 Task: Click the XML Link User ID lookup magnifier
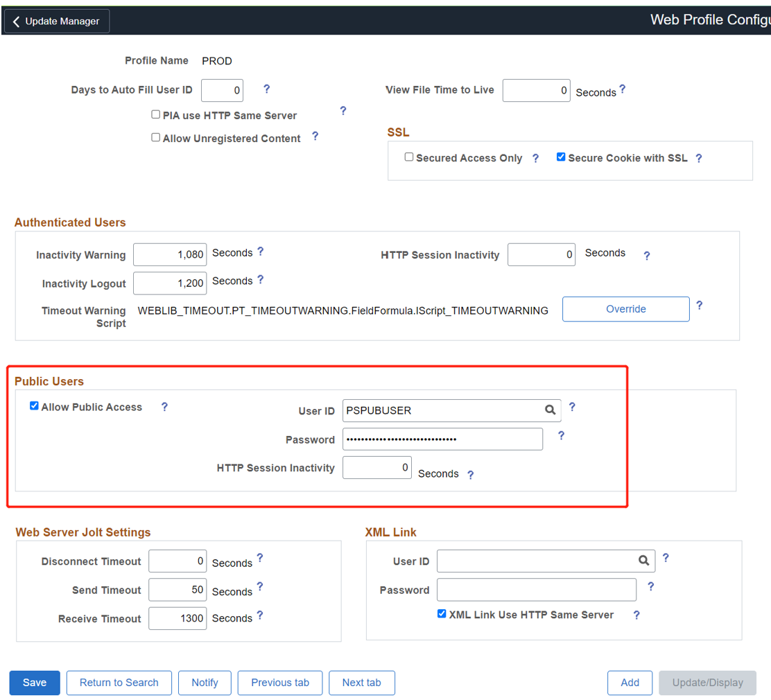pos(643,561)
